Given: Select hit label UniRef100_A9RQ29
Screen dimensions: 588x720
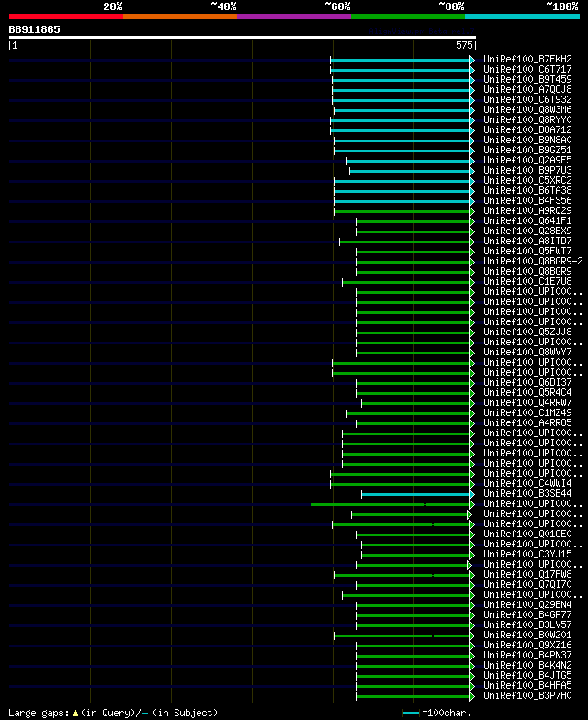Looking at the screenshot, I should pos(527,211).
